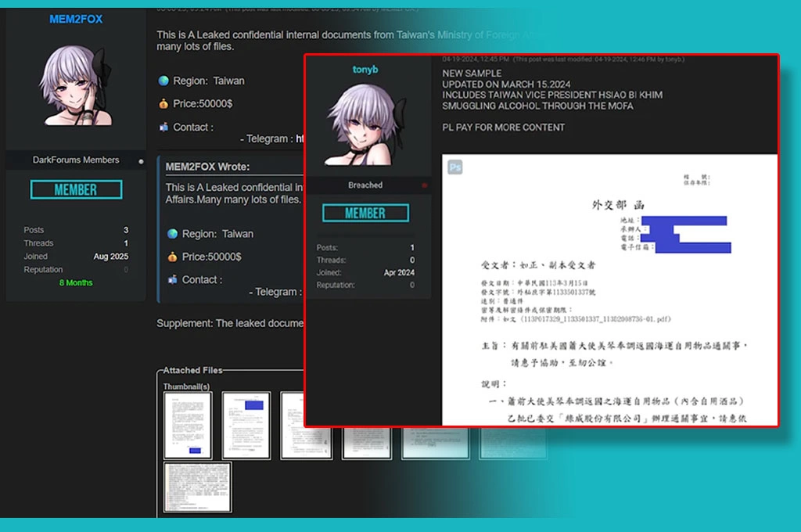This screenshot has height=532, width=801.
Task: Click the 'MEM2FOX Wrote:' quote header
Action: (x=207, y=167)
